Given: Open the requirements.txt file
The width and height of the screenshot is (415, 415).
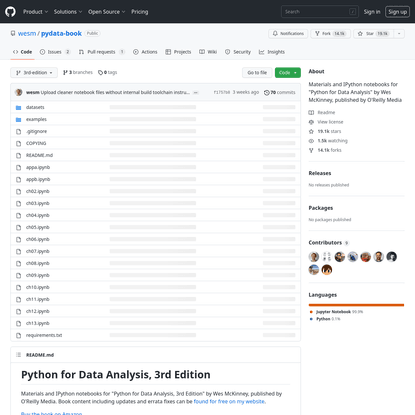Looking at the screenshot, I should coord(44,335).
